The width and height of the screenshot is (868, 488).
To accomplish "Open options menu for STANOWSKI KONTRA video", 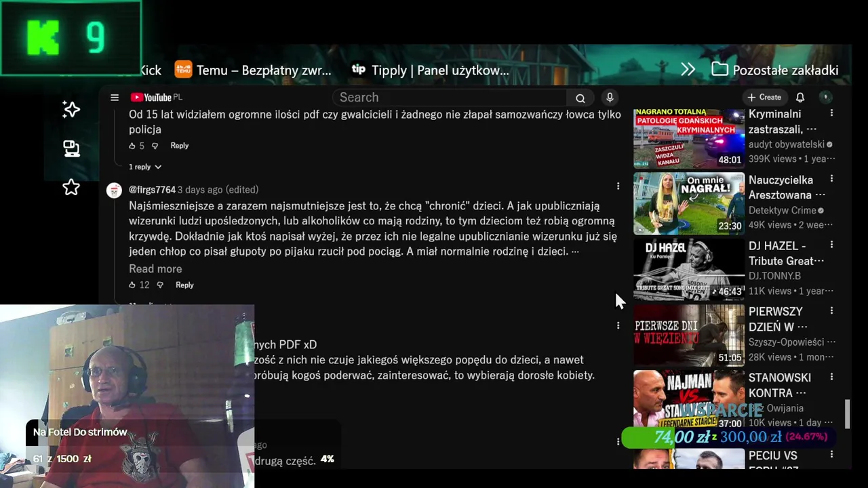I will click(831, 376).
